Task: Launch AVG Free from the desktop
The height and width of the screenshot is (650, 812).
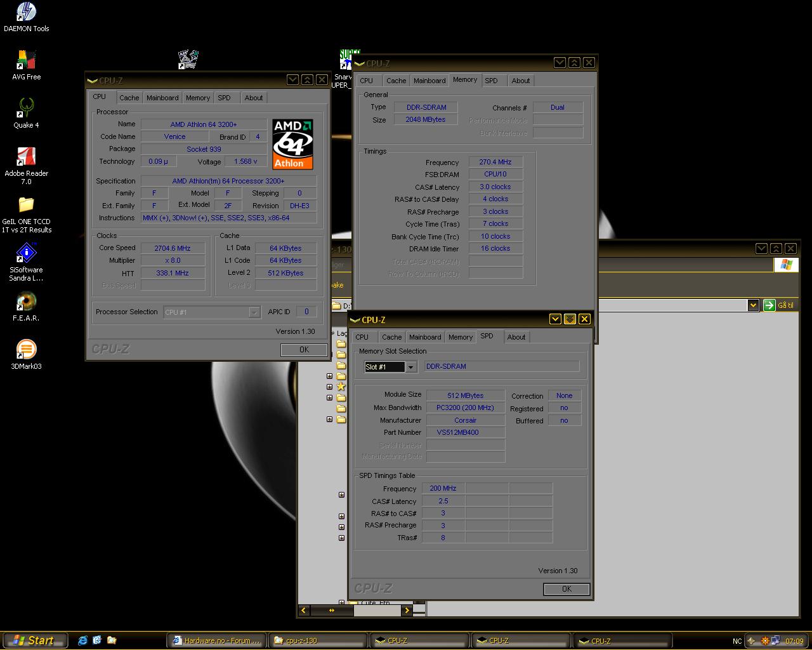Action: 26,65
